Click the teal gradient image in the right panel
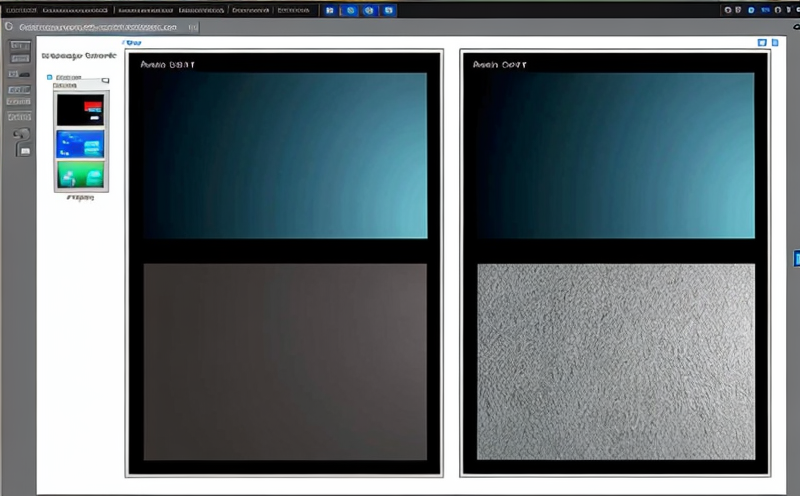 point(616,156)
